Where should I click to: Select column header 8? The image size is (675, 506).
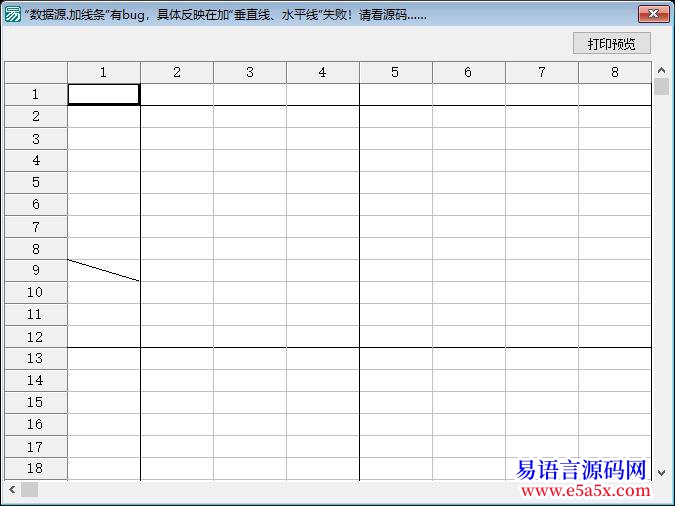(x=615, y=72)
